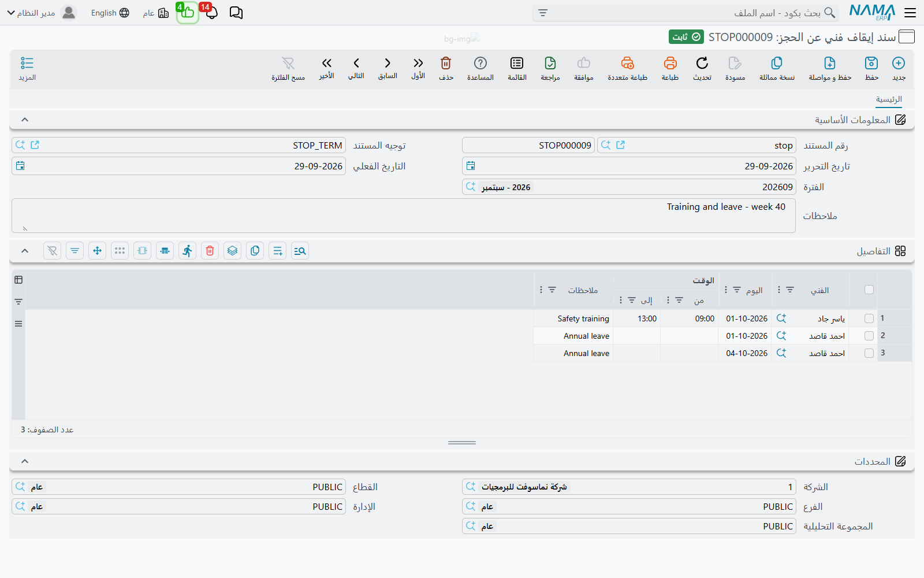
Task: Click the save (حفظ) button
Action: pos(871,68)
